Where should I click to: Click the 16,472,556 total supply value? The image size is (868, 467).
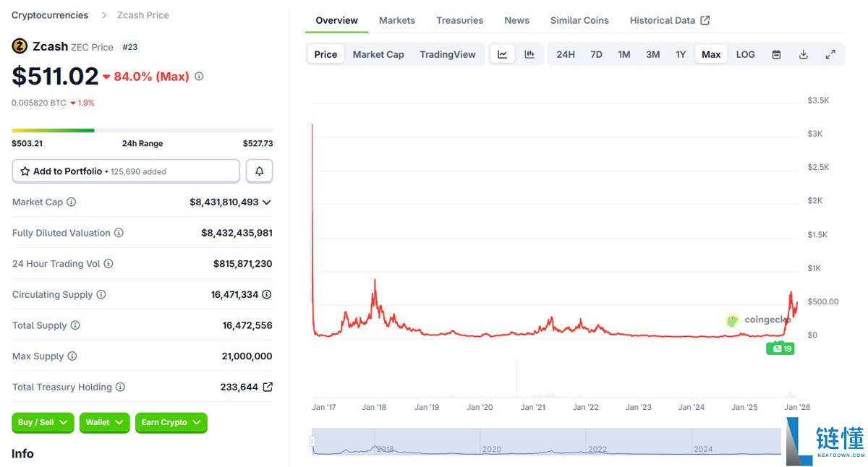pyautogui.click(x=247, y=325)
